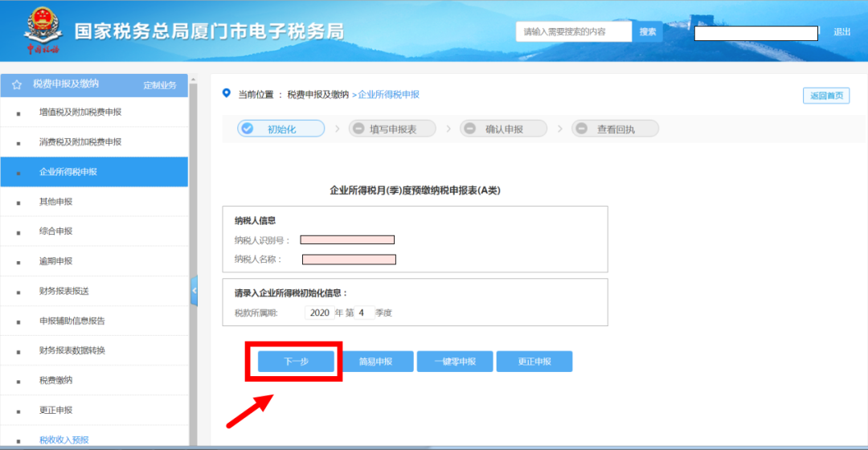Click the 纳税人名称 field

(349, 260)
